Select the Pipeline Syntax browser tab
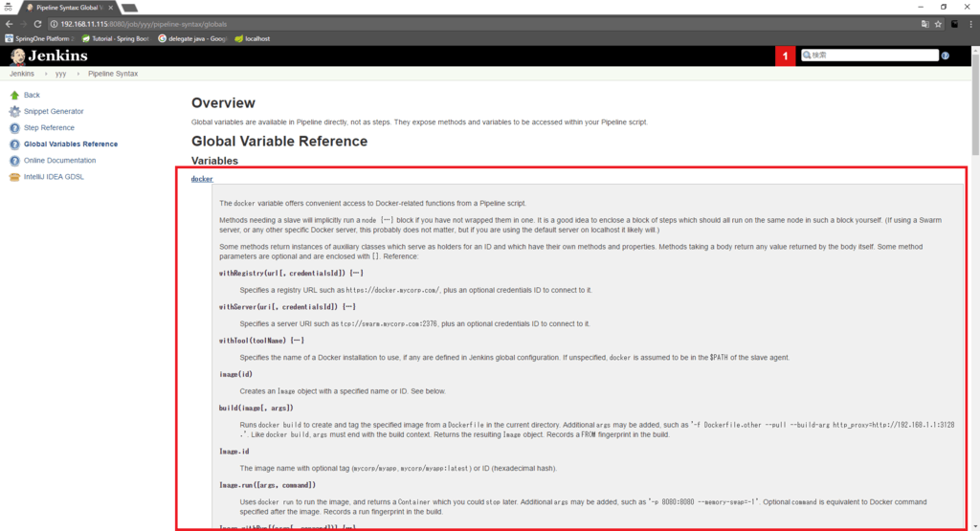 point(67,7)
